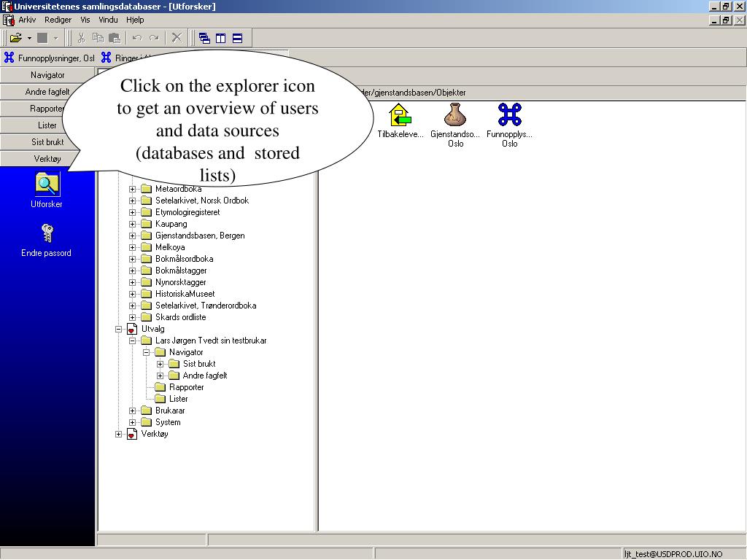The width and height of the screenshot is (747, 560).
Task: Expand Setelarkivet, Norsk Ordbok folder
Action: (x=133, y=201)
